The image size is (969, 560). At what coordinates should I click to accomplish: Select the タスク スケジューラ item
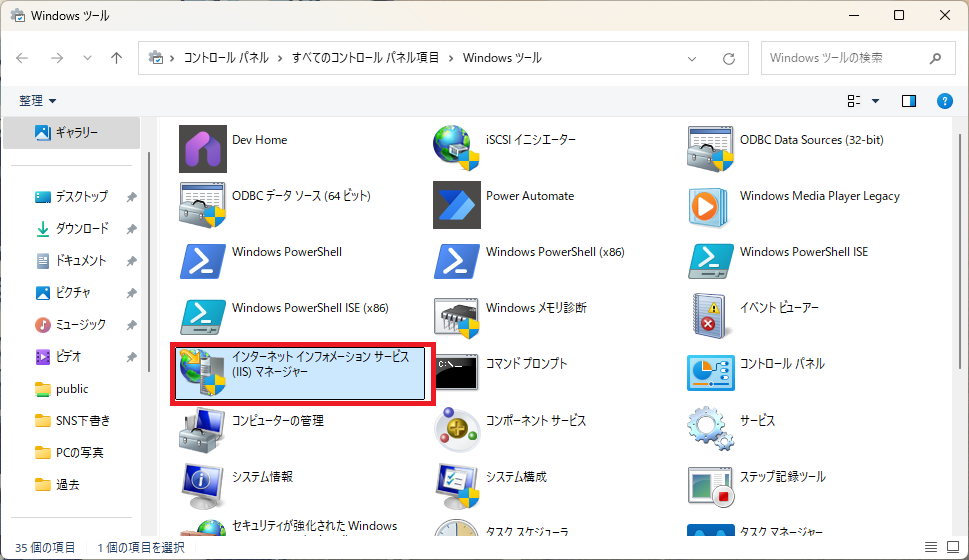[501, 527]
